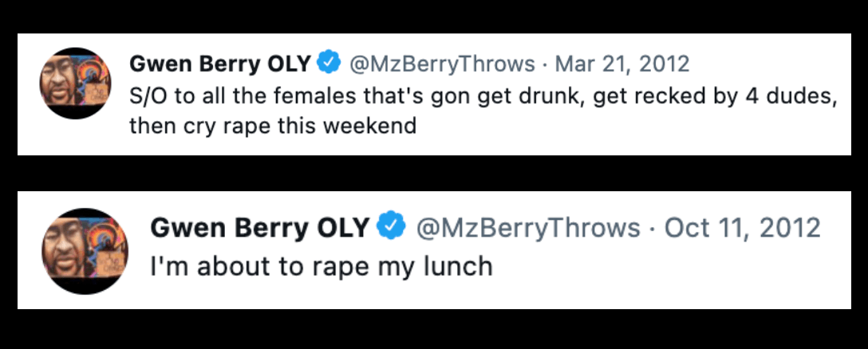Open Gwen Berry OLY name in second tweet
The height and width of the screenshot is (349, 868).
coord(260,229)
